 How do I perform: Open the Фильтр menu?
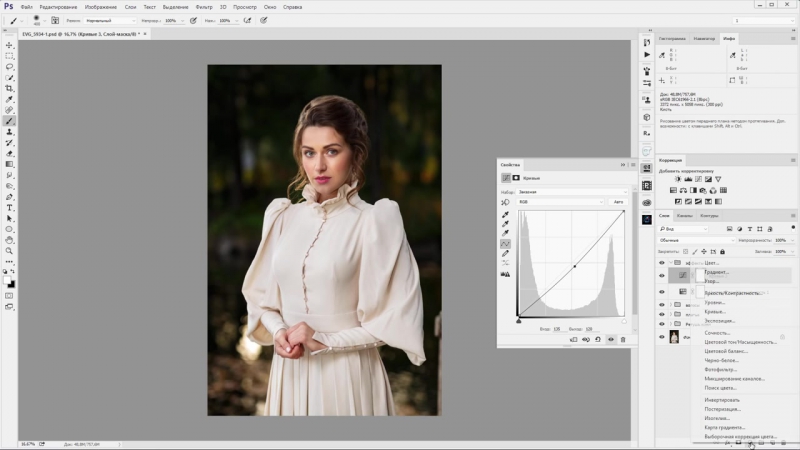204,7
